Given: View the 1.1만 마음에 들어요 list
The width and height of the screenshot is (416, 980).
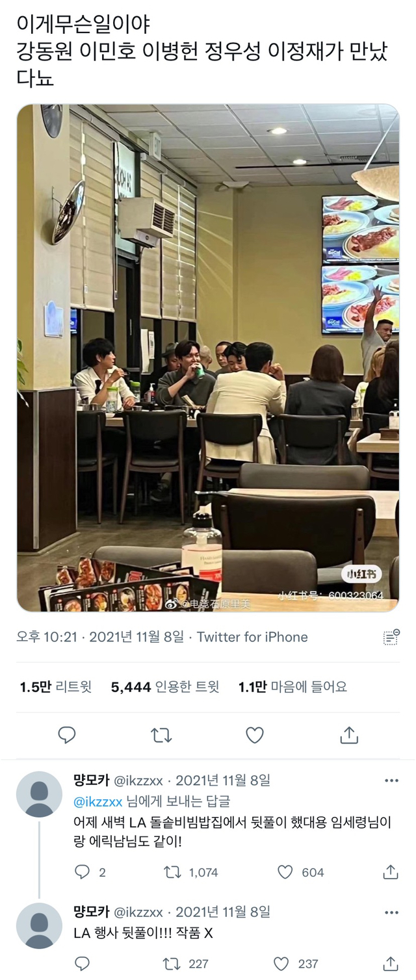Looking at the screenshot, I should click(292, 686).
